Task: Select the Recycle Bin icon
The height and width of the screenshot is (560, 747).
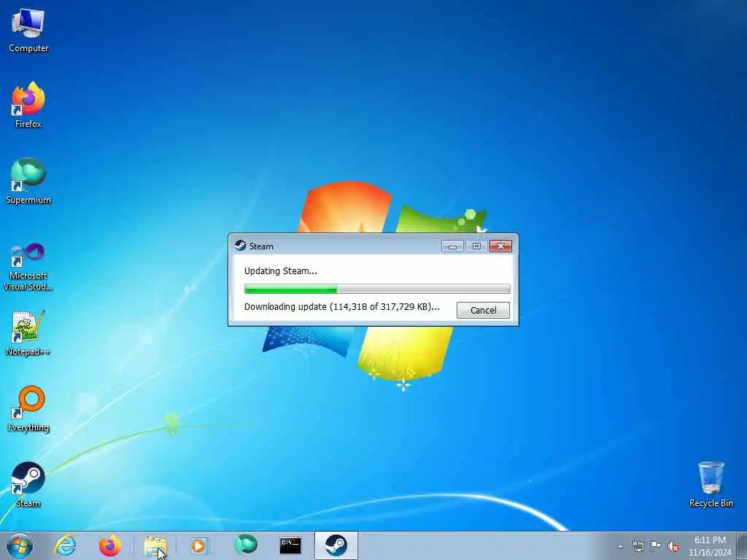Action: [x=711, y=484]
